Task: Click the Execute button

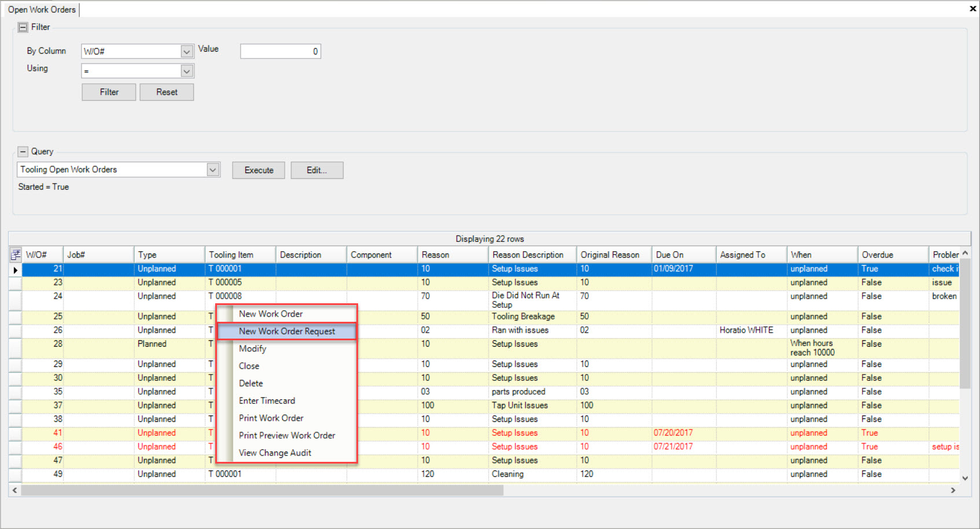Action: (259, 170)
